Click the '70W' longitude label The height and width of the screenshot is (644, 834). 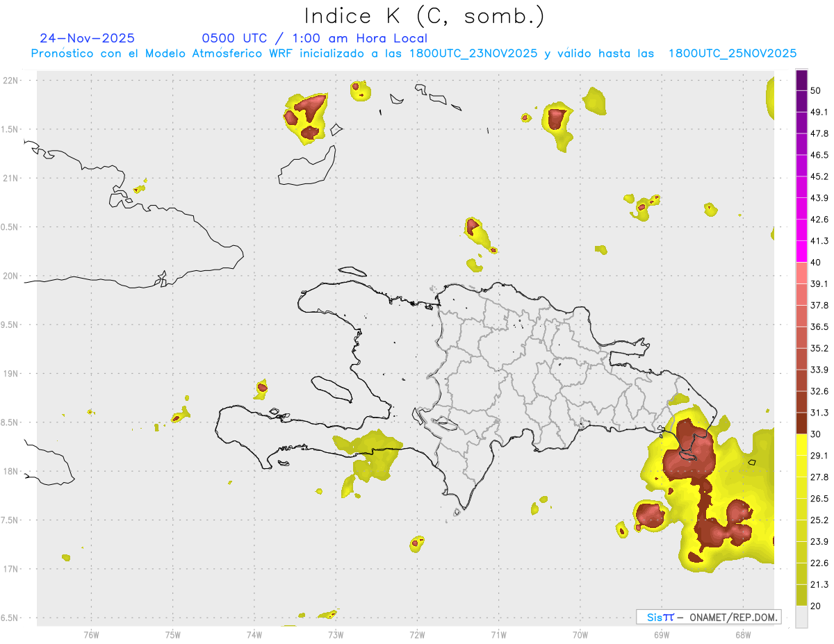pyautogui.click(x=580, y=634)
